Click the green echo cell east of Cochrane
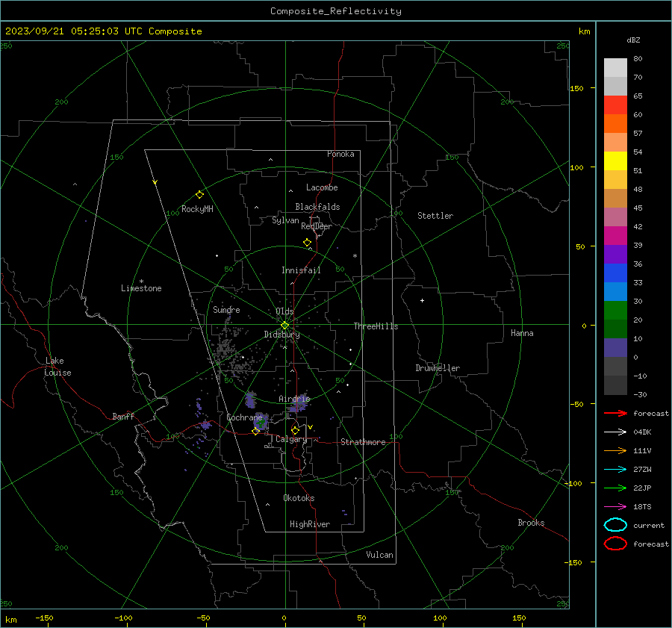672x628 pixels. 260,423
